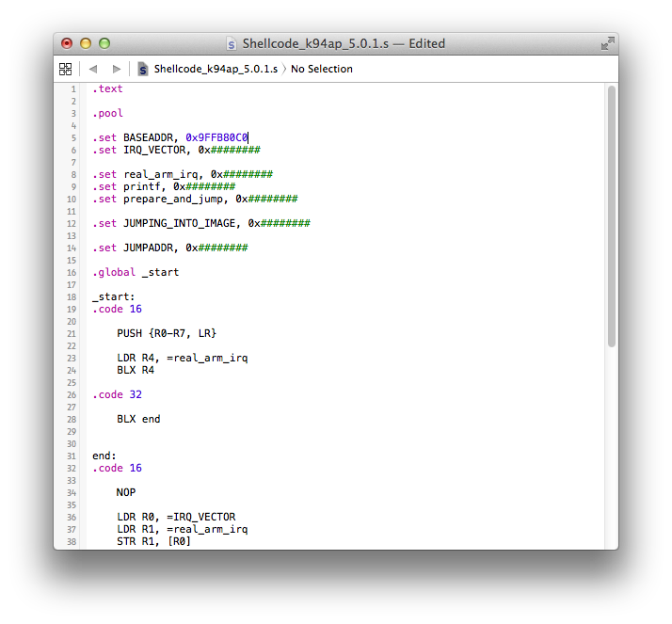Click the prepare_and_jump set line
The height and width of the screenshot is (624, 672).
(x=195, y=199)
